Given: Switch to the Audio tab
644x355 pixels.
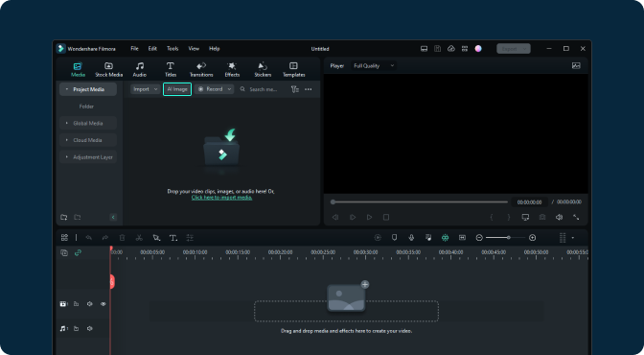Looking at the screenshot, I should pyautogui.click(x=140, y=70).
